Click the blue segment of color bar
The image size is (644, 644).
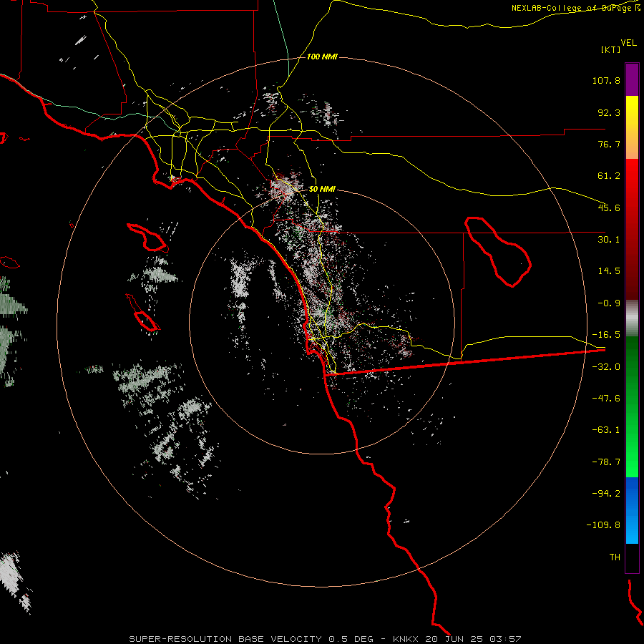pos(632,510)
